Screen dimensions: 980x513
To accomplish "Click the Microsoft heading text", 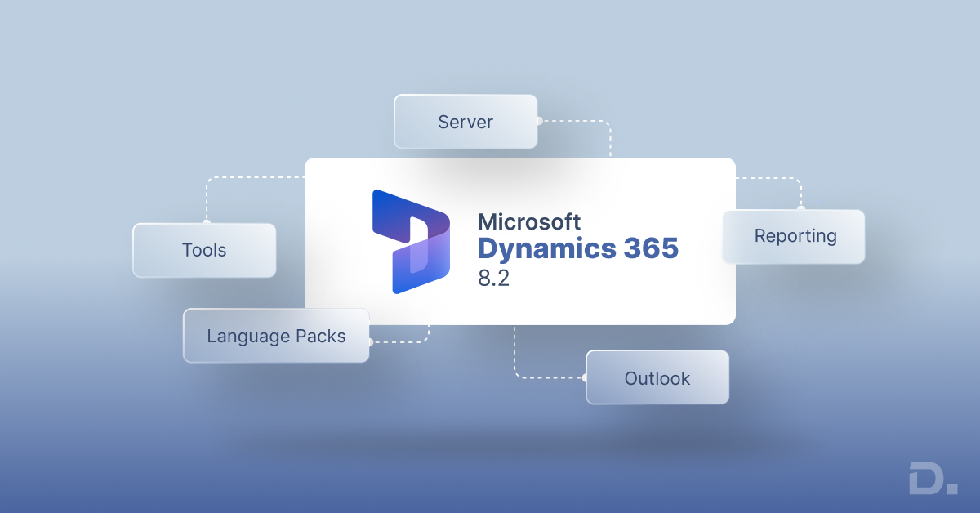I will pos(529,221).
